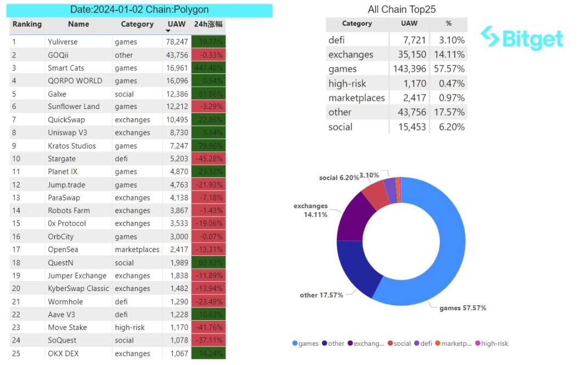Click the exchanges legend dot
This screenshot has width=588, height=365.
[x=350, y=344]
